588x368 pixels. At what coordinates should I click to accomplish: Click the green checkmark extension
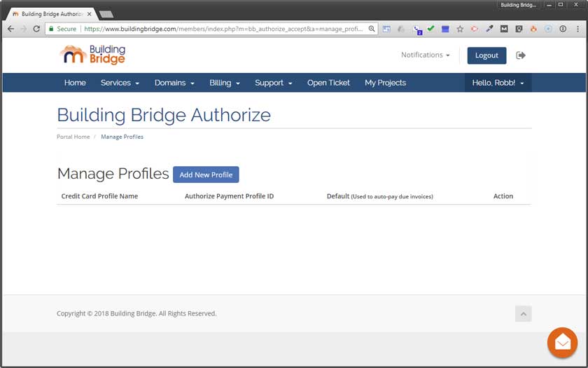click(430, 28)
